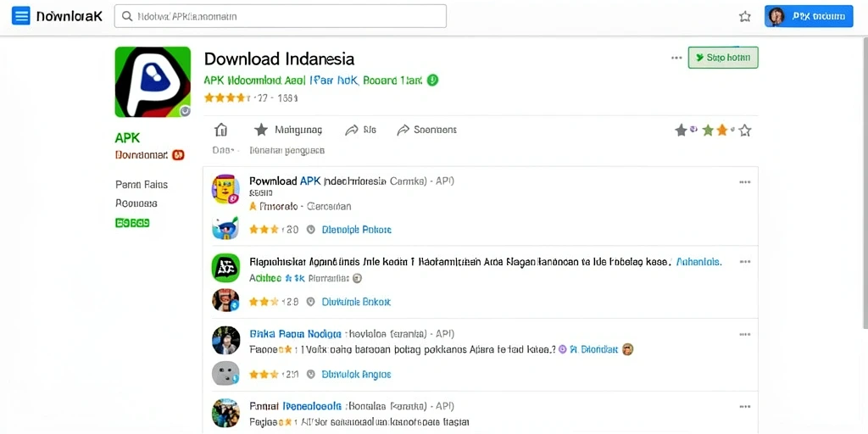Open the Anhentois link in second listing

pyautogui.click(x=699, y=262)
